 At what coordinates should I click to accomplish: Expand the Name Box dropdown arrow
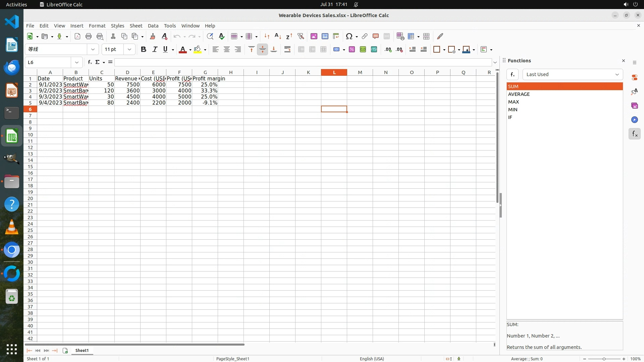pos(77,62)
